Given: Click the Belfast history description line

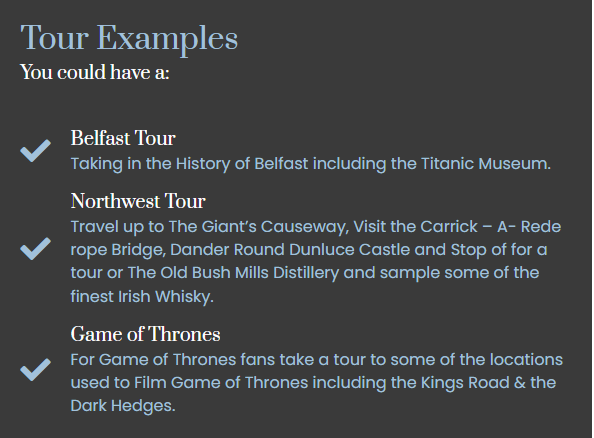Looking at the screenshot, I should click(x=311, y=164).
